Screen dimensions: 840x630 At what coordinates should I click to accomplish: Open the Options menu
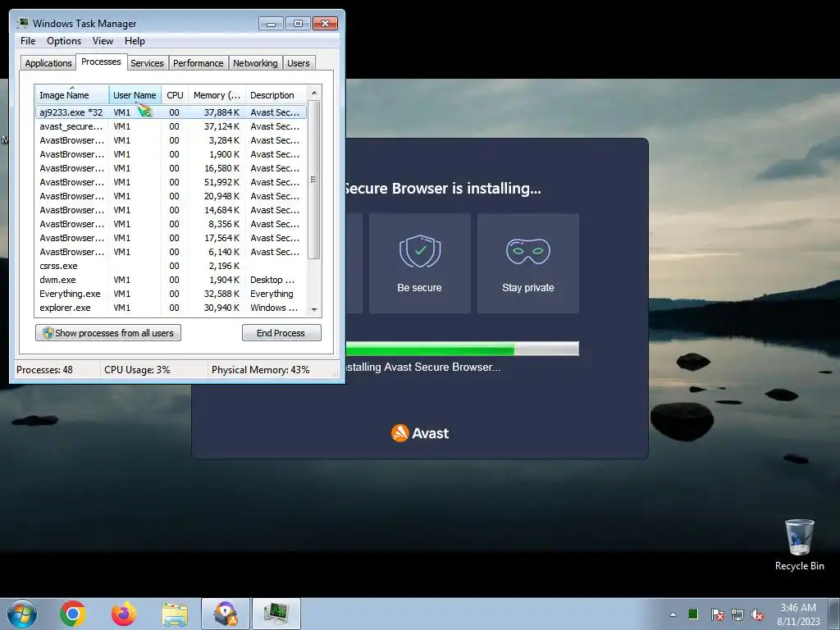(64, 41)
